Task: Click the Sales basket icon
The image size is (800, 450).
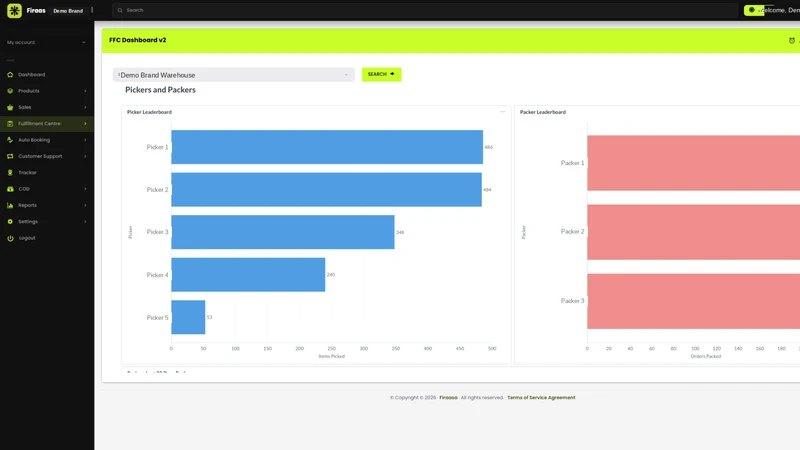Action: pyautogui.click(x=10, y=107)
